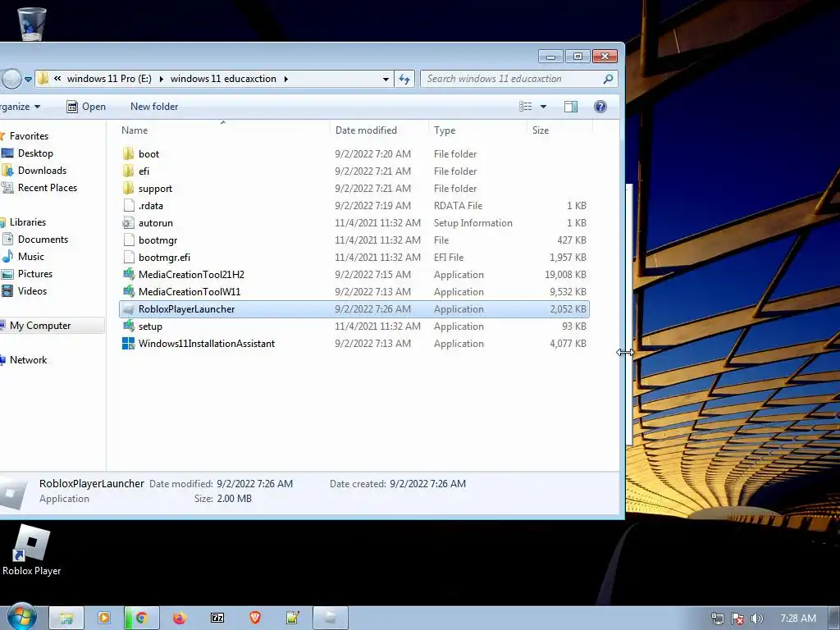The image size is (840, 630).
Task: Select the bootmgr file icon
Action: (128, 240)
